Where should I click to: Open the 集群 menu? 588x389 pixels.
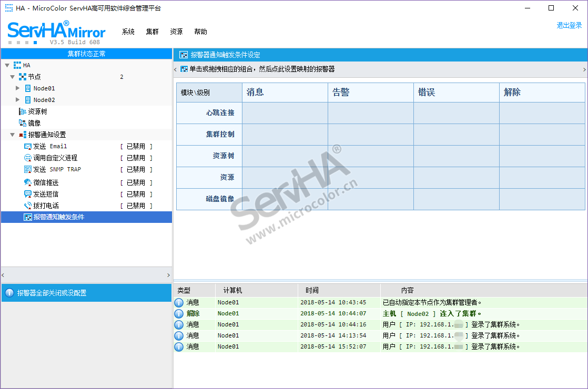152,32
